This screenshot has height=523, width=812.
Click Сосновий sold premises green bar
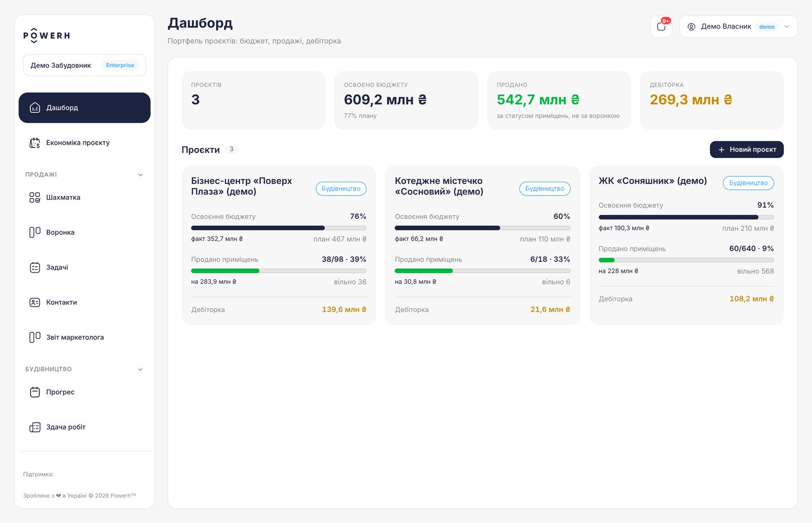(x=424, y=271)
